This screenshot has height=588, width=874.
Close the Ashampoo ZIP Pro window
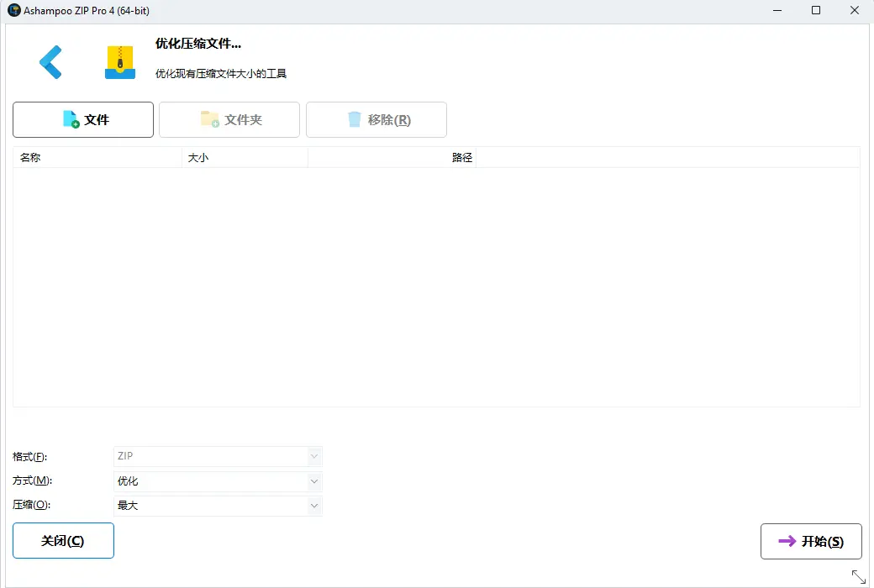(855, 11)
